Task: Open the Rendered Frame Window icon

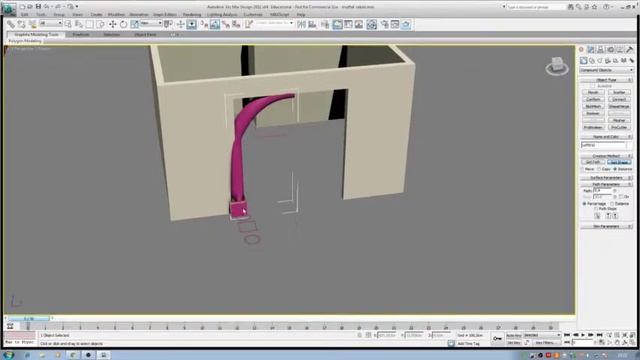Action: [x=395, y=24]
